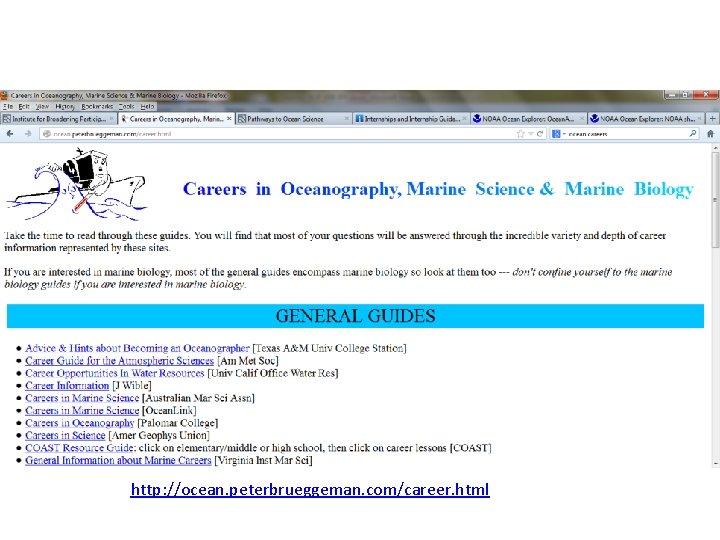Open Careers in Oceanography, Palomar College link
This screenshot has width=720, height=540.
[x=79, y=422]
